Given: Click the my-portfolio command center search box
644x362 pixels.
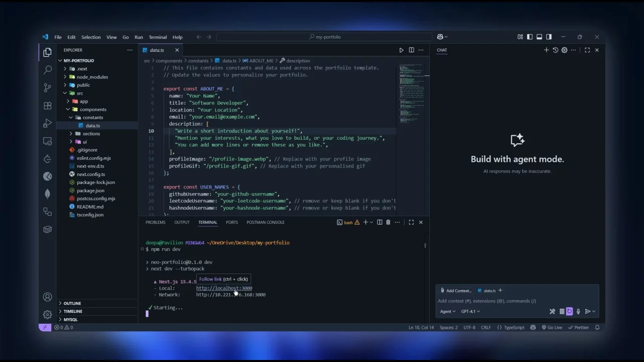Looking at the screenshot, I should 325,37.
